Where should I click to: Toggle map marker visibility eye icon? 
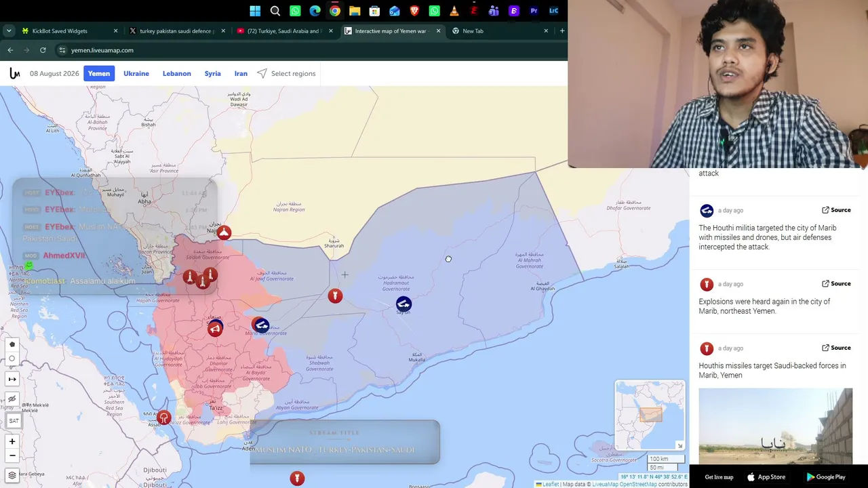pyautogui.click(x=12, y=399)
